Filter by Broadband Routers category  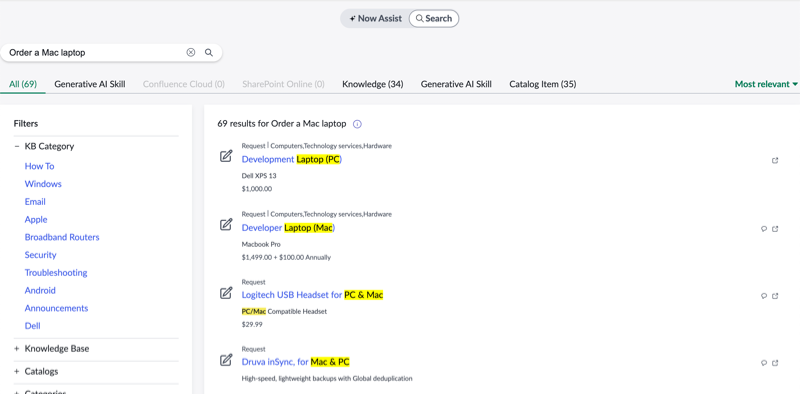[x=62, y=237]
